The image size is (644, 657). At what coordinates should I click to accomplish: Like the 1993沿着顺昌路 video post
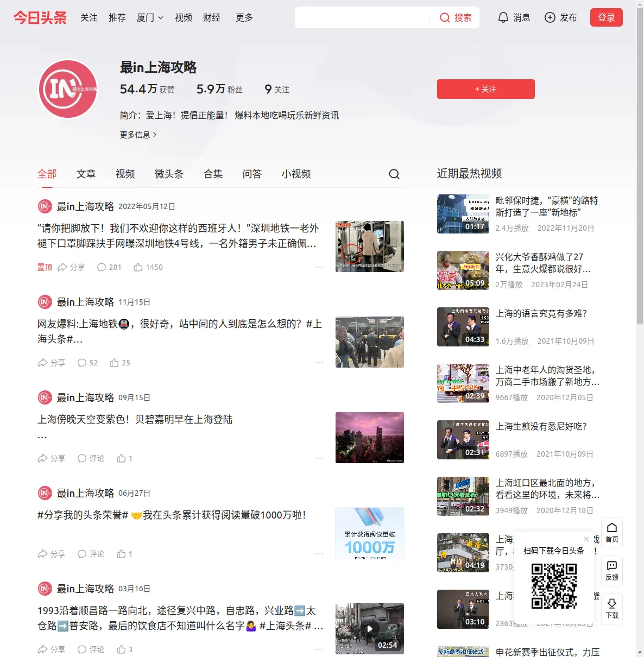click(124, 649)
